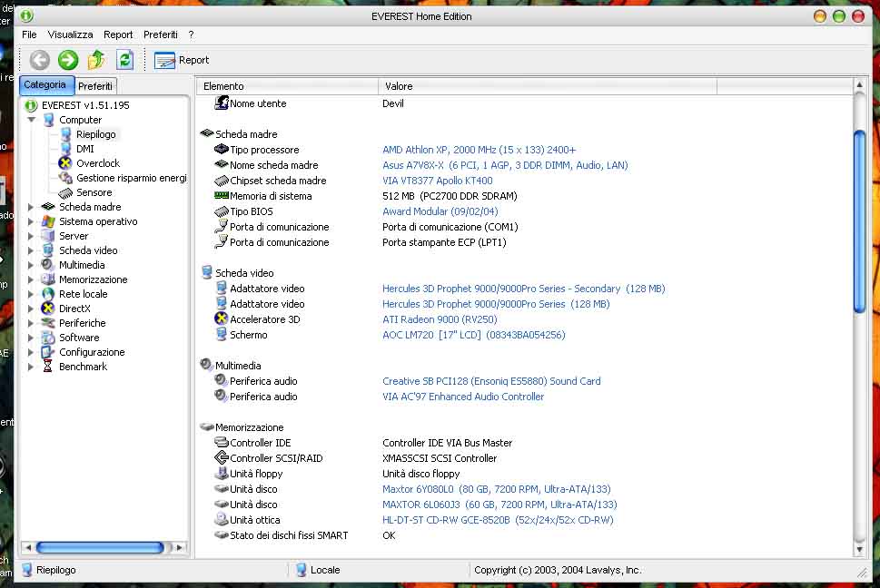Click the Benchmark hourglass icon
The image size is (880, 588).
pyautogui.click(x=48, y=367)
